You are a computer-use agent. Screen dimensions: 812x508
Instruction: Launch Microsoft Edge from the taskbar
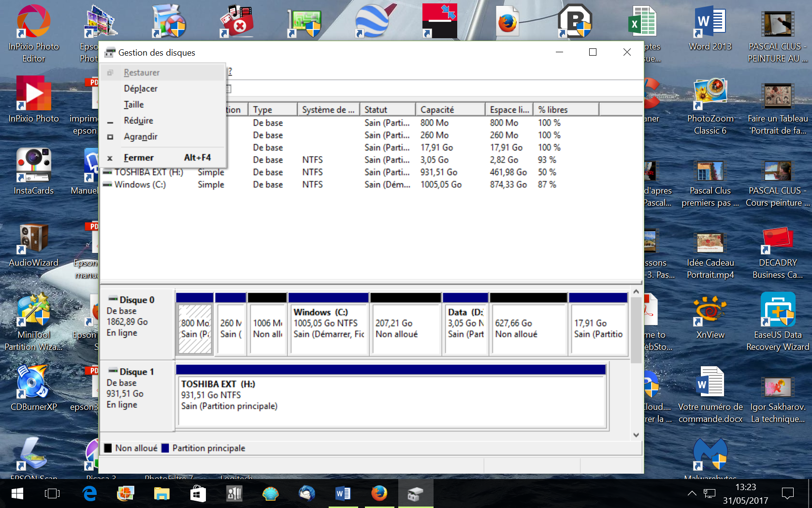(89, 493)
